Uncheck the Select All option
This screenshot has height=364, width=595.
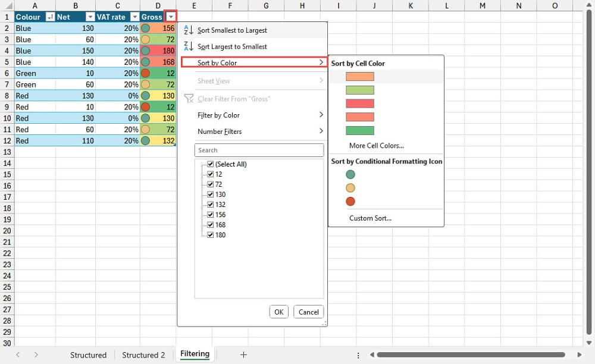pos(211,164)
